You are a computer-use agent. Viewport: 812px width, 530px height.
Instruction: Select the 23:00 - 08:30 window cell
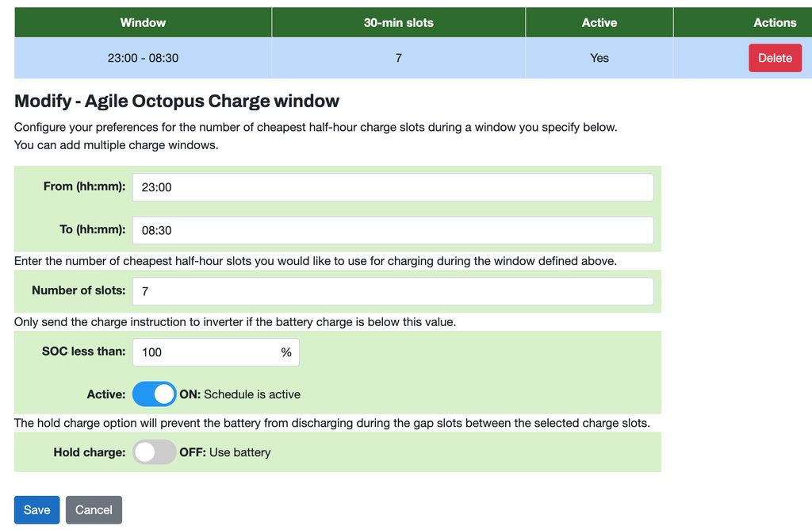[x=143, y=58]
